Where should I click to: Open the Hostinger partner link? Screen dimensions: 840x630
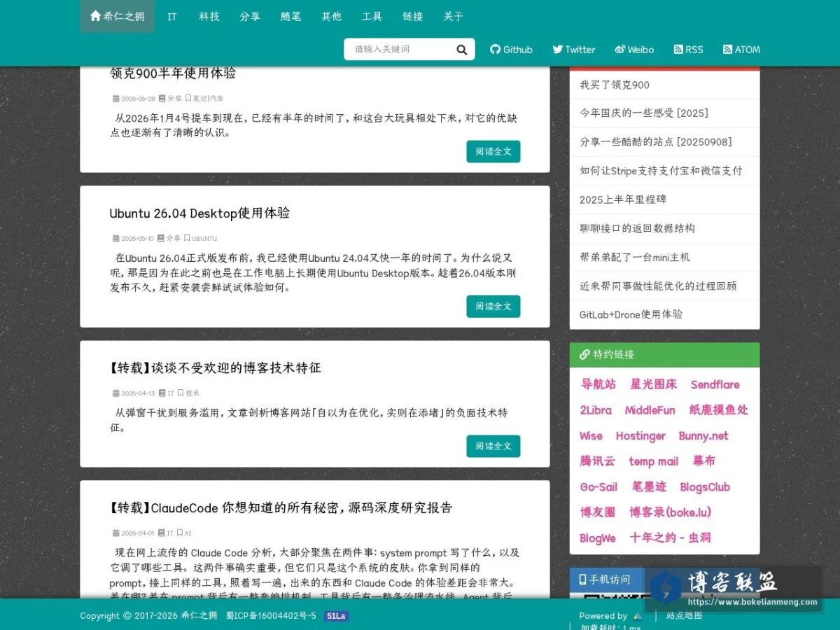click(640, 436)
